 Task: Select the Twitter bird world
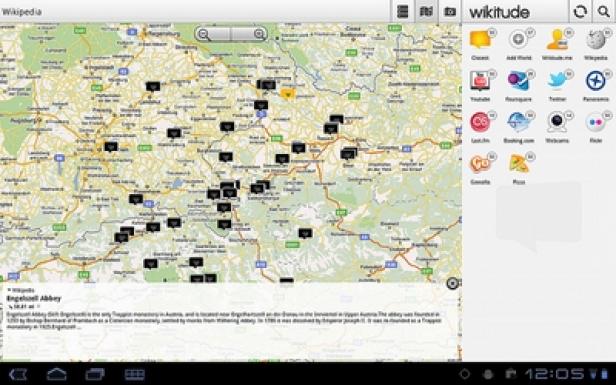pos(557,81)
